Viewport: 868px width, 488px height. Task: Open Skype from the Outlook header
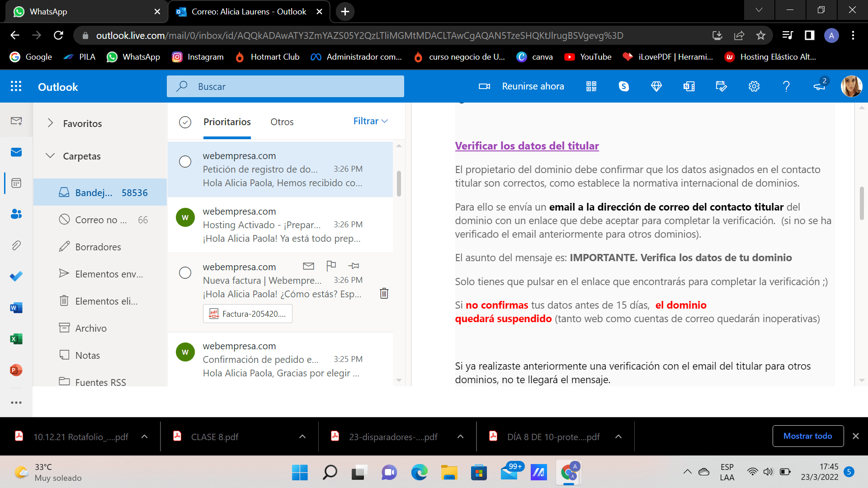click(624, 86)
